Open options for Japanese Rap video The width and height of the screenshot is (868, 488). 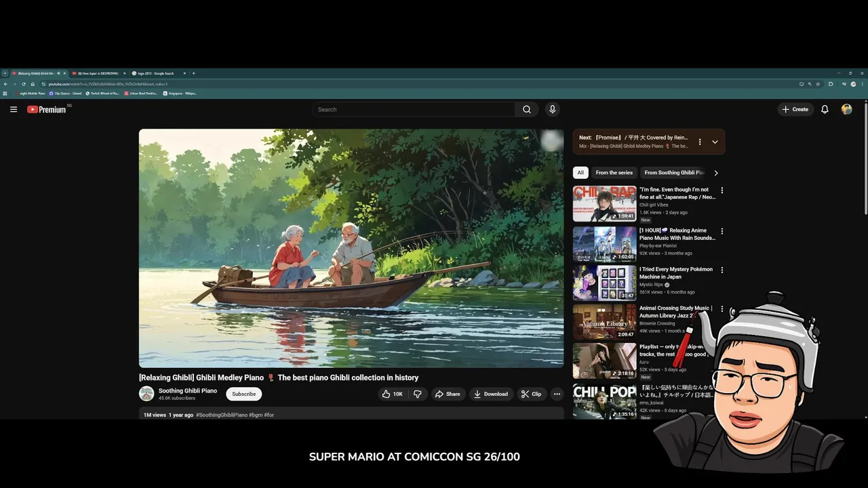point(722,190)
